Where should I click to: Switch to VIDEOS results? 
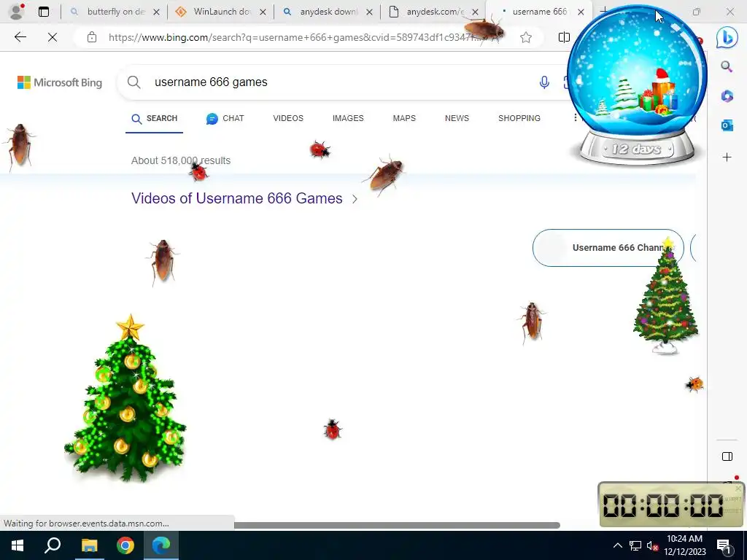tap(288, 118)
